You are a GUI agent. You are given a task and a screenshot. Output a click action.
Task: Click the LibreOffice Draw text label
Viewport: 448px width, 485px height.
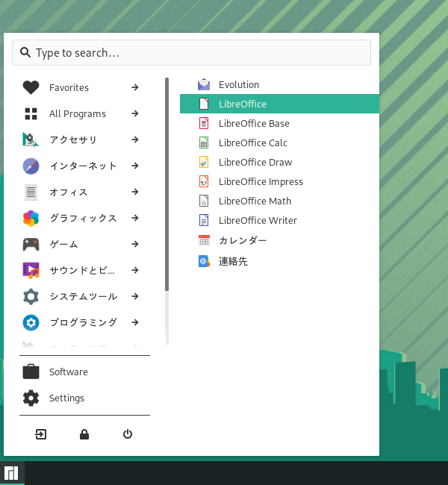coord(255,162)
